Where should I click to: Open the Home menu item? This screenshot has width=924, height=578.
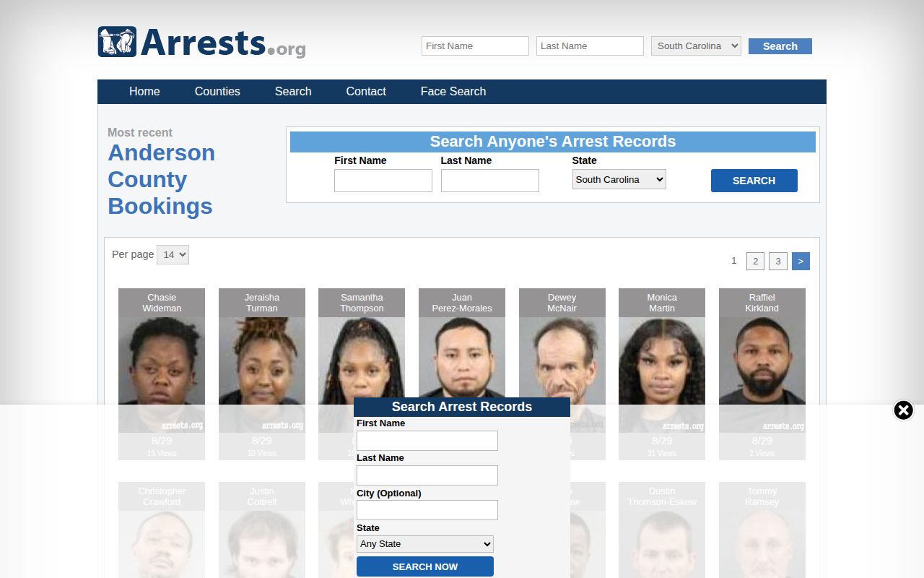(x=144, y=92)
